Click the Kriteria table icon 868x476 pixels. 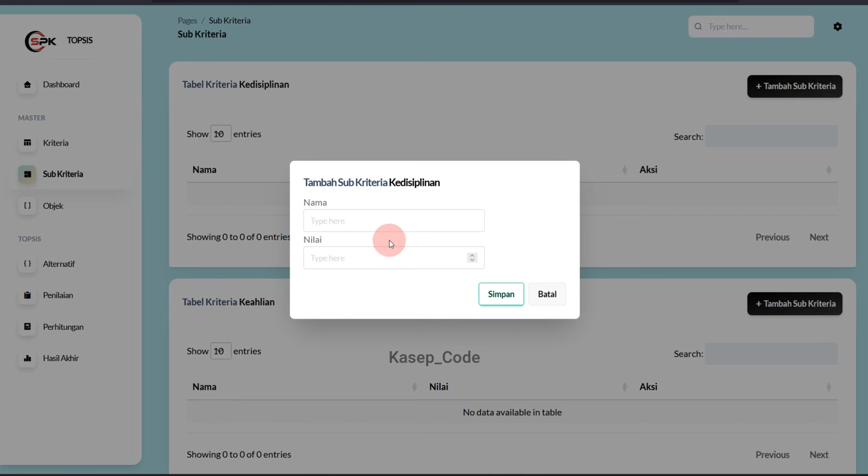pyautogui.click(x=27, y=143)
